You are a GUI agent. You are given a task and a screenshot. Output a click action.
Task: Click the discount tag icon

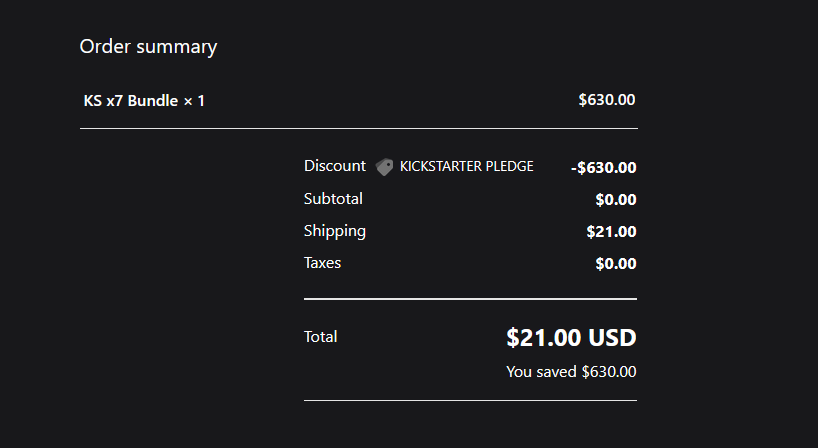click(384, 167)
